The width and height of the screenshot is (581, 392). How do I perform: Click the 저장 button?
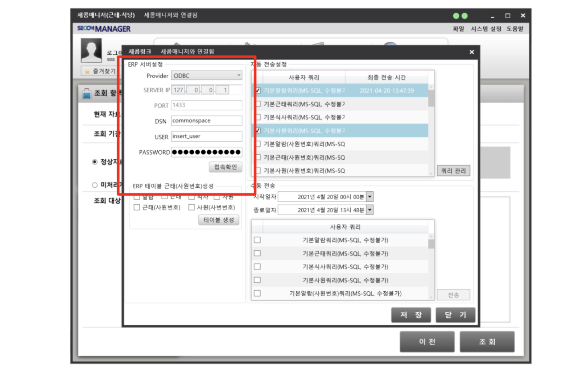pos(411,315)
